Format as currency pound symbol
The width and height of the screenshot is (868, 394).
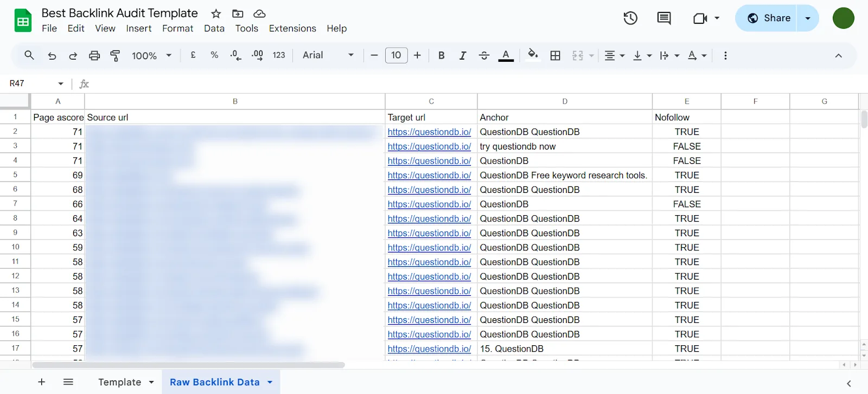tap(193, 55)
